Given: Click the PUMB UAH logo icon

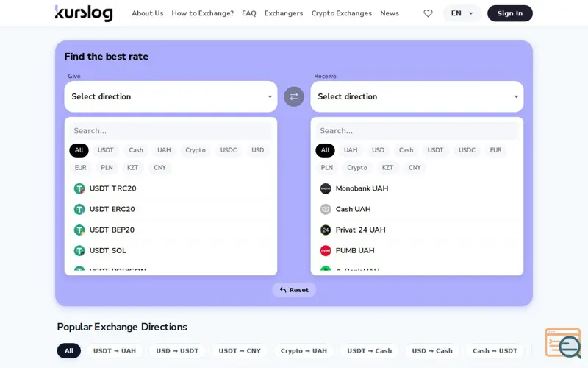Looking at the screenshot, I should [326, 250].
